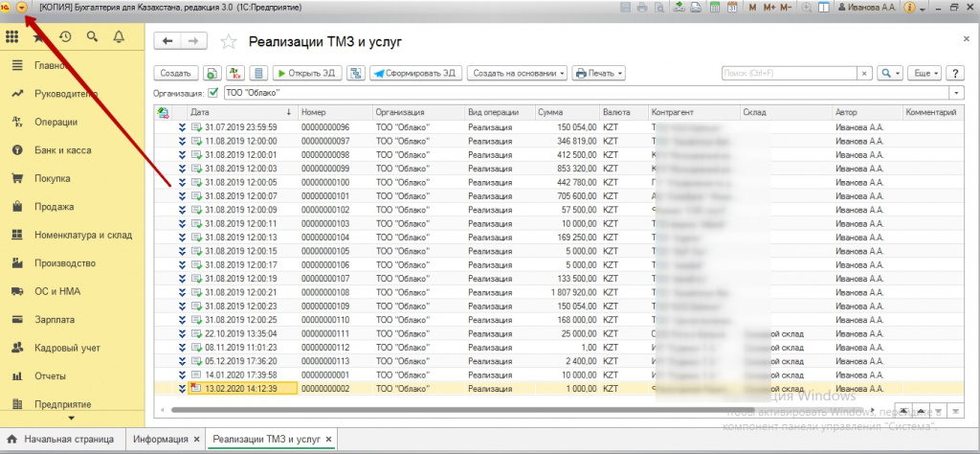This screenshot has height=454, width=980.
Task: Switch to Начальная страница tab
Action: point(60,439)
